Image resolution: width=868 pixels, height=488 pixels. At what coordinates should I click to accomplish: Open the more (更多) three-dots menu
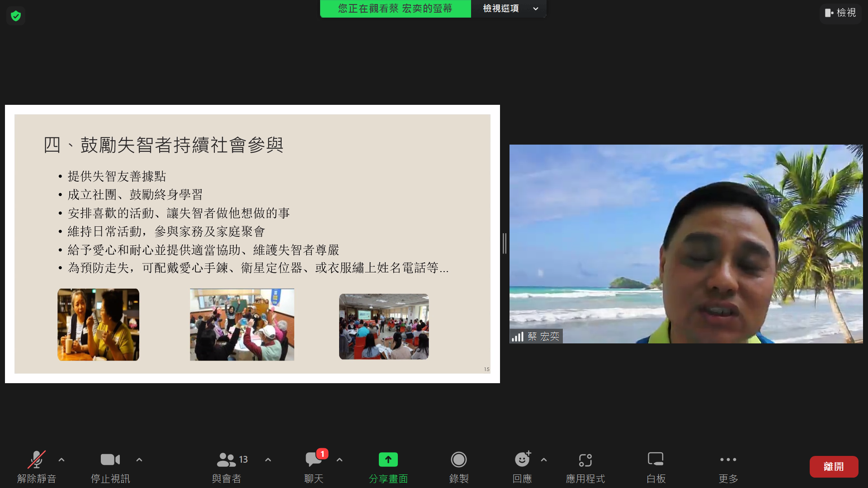pyautogui.click(x=728, y=460)
